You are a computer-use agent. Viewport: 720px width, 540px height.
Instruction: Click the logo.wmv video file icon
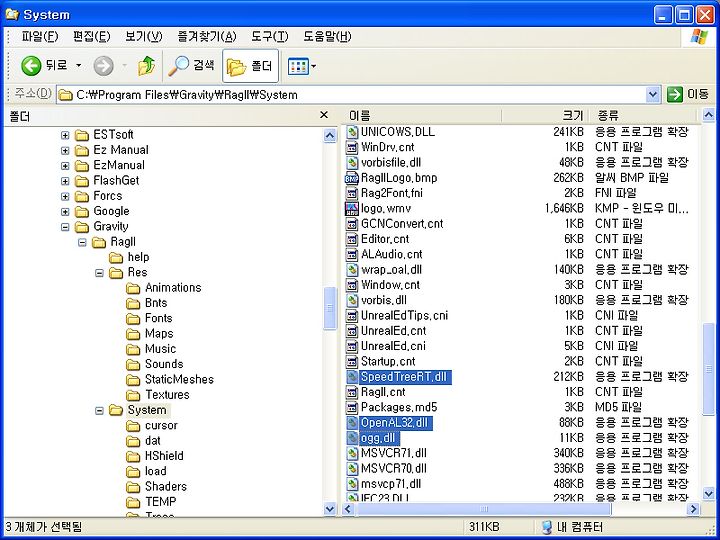[352, 209]
